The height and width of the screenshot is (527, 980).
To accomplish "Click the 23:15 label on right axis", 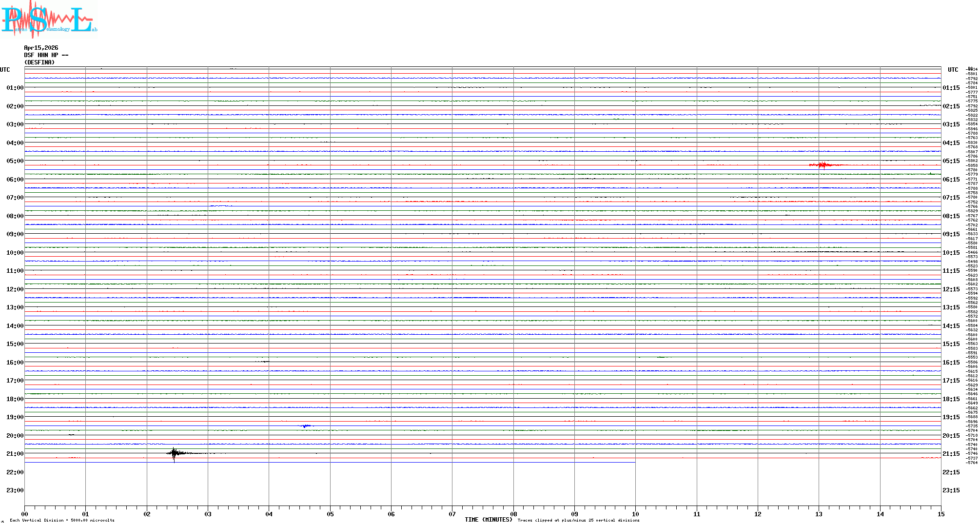I will tap(951, 490).
